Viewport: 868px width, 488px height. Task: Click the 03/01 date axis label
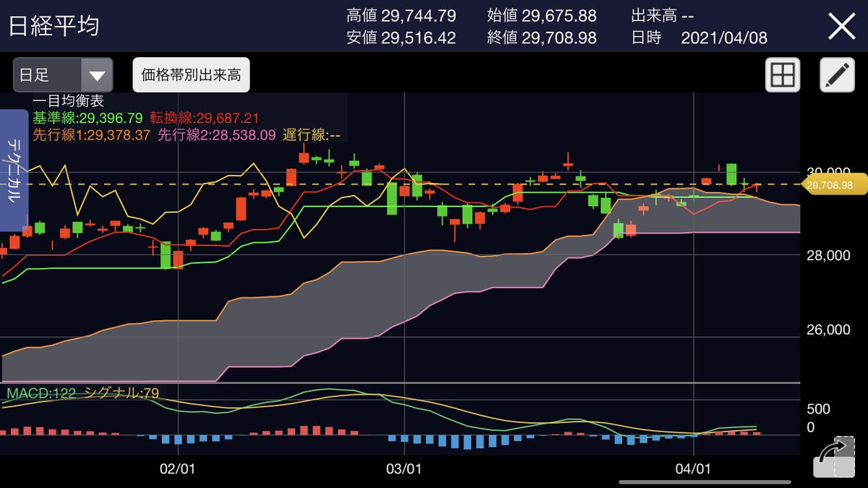[x=404, y=468]
